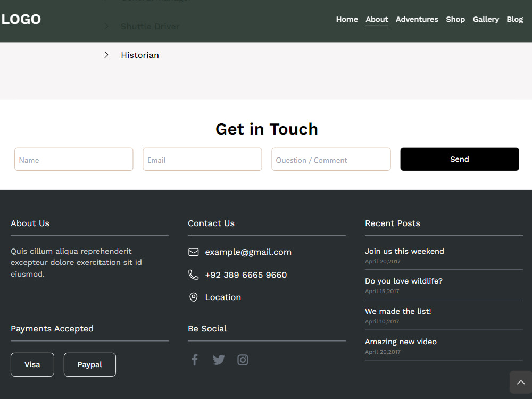Click the Paypal payment button
Screen dimensions: 532x399
pos(89,364)
